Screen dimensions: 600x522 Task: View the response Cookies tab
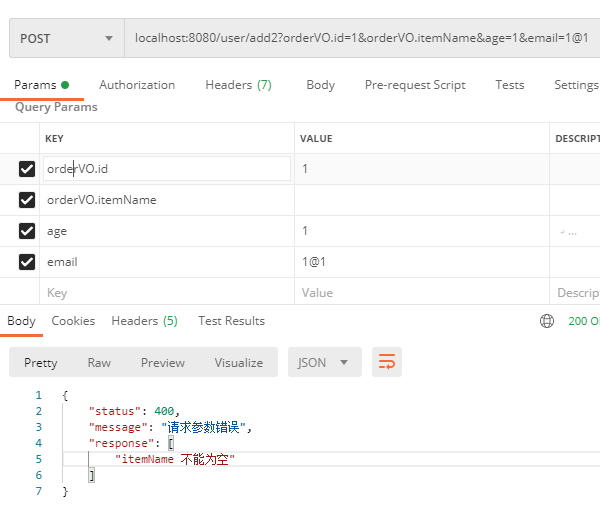tap(73, 321)
